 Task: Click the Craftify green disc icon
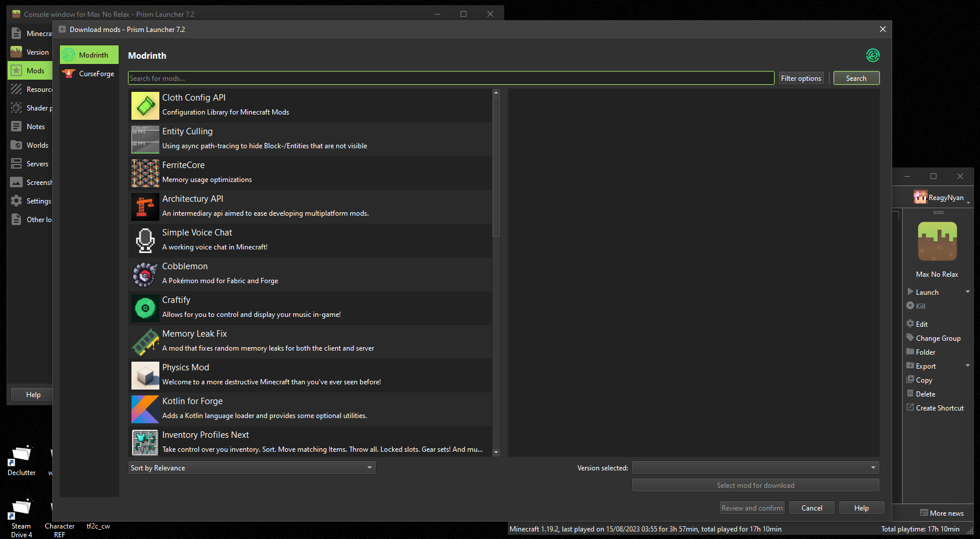[x=145, y=308]
